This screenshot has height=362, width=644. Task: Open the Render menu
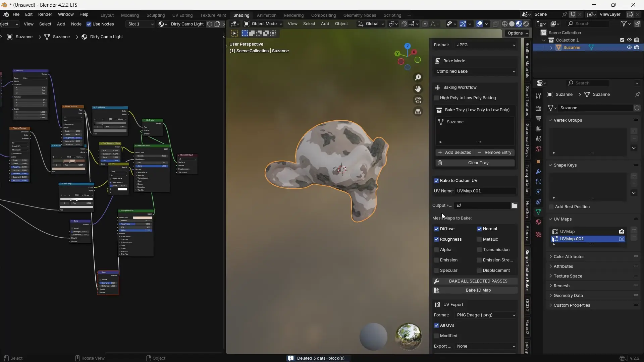(x=45, y=14)
